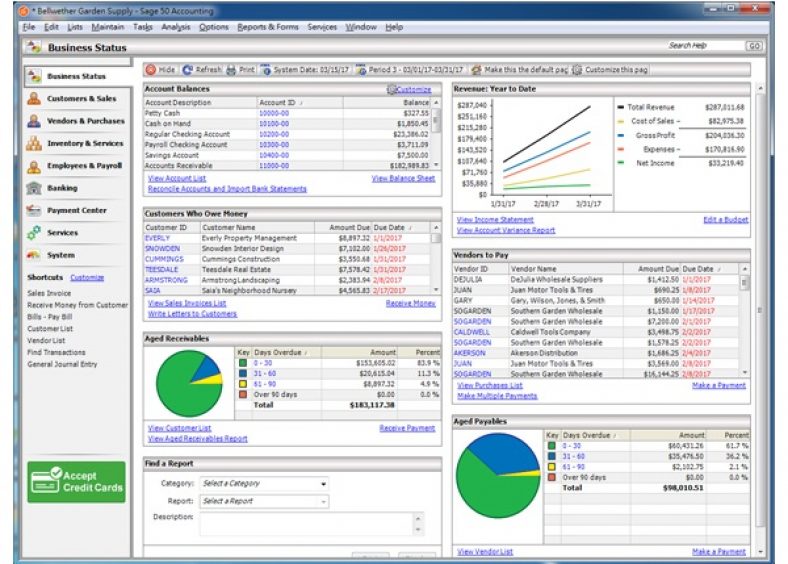Screen dimensions: 788x564
Task: Expand the Report dropdown in Find a Report
Action: [323, 501]
